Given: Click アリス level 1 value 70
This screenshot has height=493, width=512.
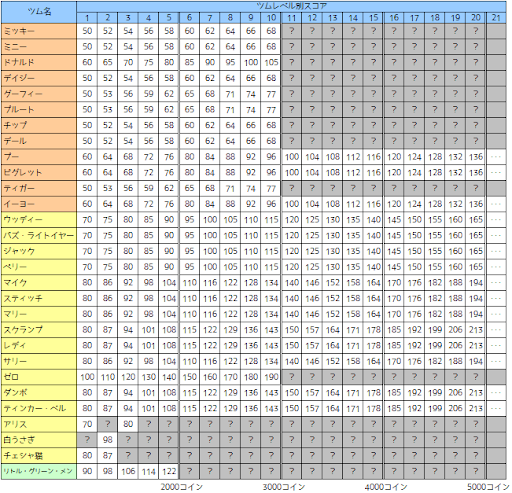Looking at the screenshot, I should click(x=87, y=424).
